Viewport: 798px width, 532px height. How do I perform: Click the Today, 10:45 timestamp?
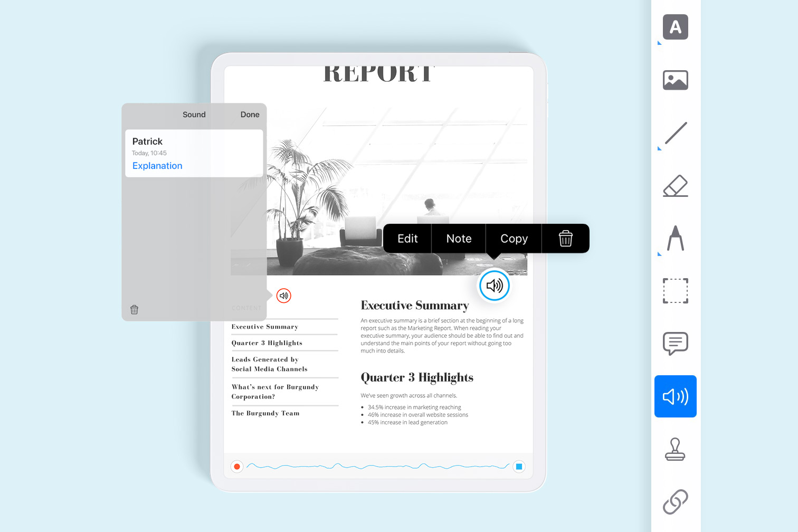pos(149,153)
